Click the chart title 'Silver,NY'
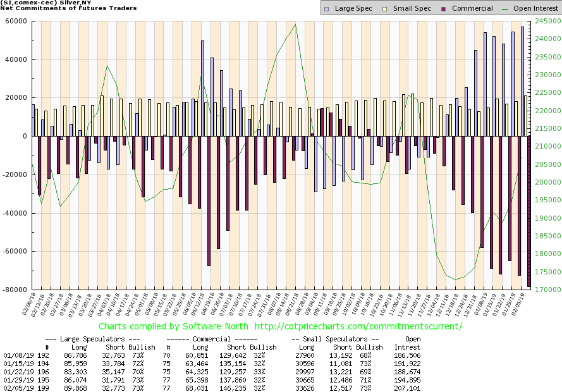562x392 pixels. (x=74, y=3)
